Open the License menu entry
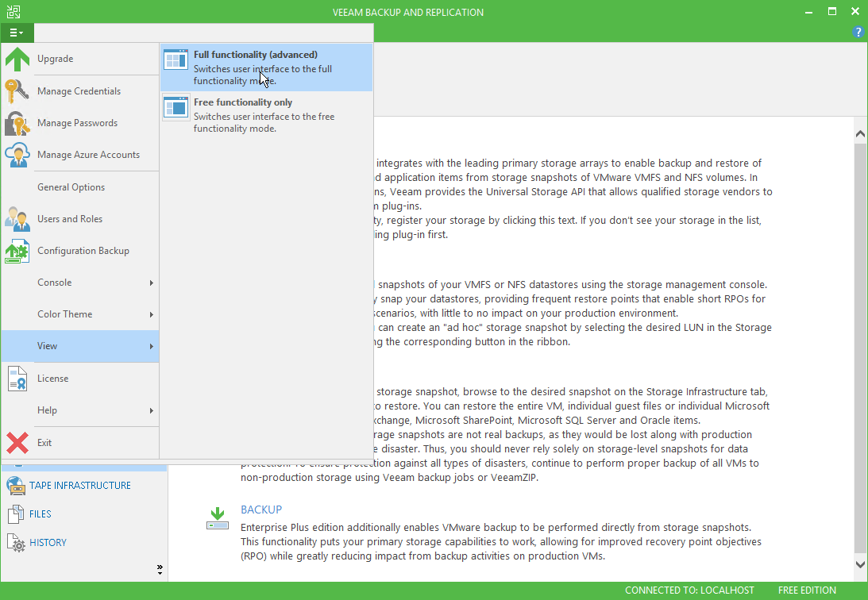868x600 pixels. click(80, 379)
